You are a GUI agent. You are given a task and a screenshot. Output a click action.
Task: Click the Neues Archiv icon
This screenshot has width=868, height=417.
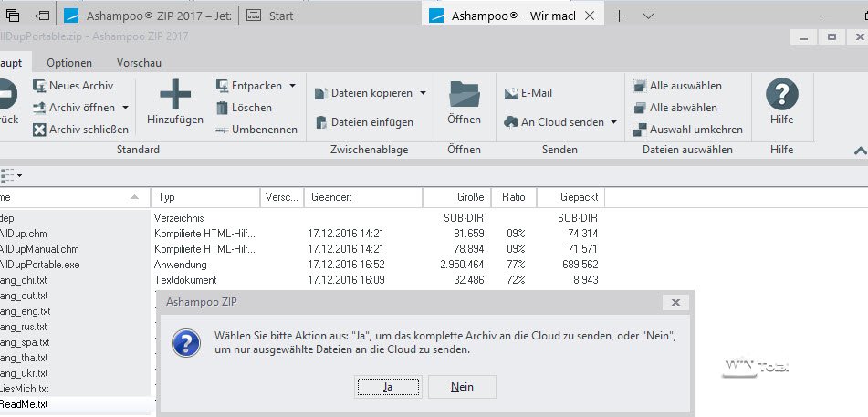pos(40,86)
